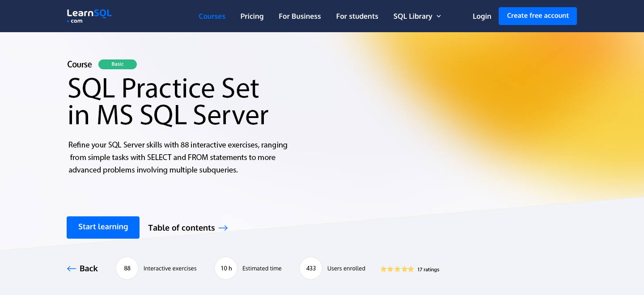644x295 pixels.
Task: Click the 88 exercises count circle
Action: click(127, 268)
